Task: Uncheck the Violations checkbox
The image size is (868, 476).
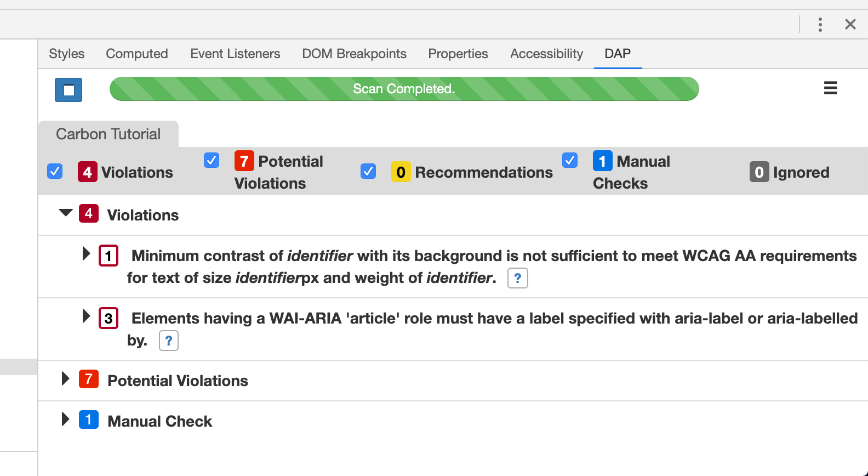Action: pyautogui.click(x=55, y=171)
